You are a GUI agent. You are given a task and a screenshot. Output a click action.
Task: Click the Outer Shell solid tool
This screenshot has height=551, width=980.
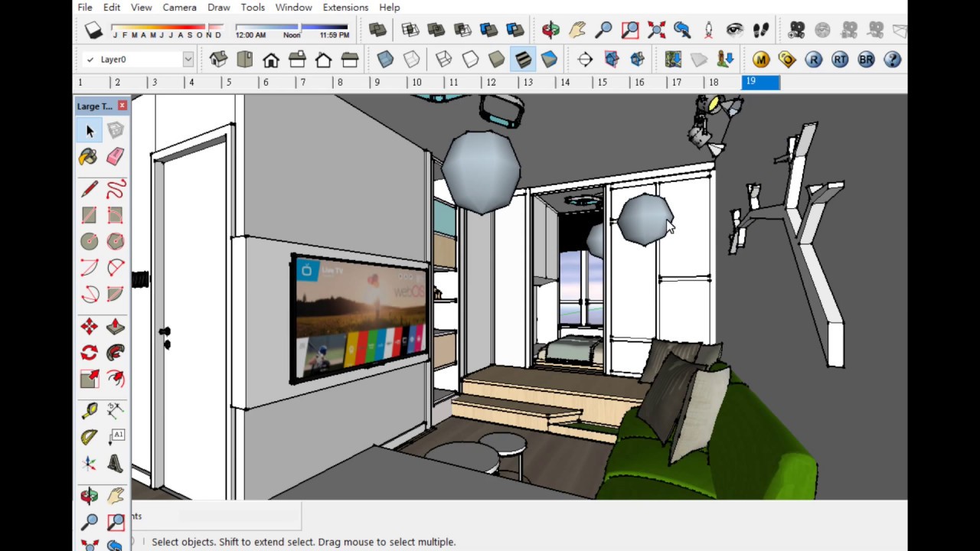[377, 31]
